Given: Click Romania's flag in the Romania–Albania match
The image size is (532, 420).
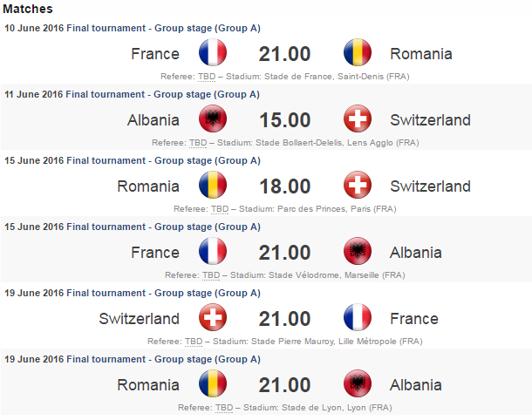Looking at the screenshot, I should (x=213, y=384).
